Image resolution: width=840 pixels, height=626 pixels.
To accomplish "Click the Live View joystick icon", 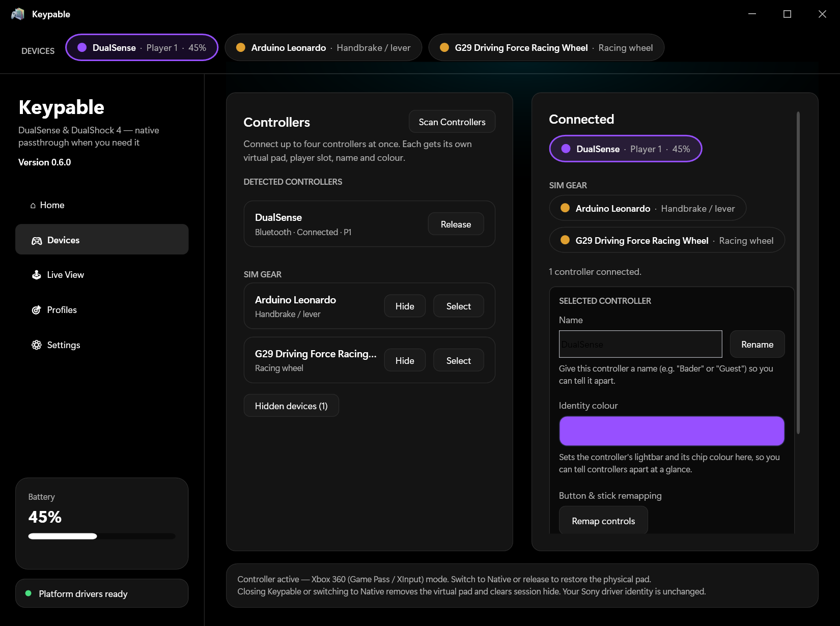I will pyautogui.click(x=37, y=275).
